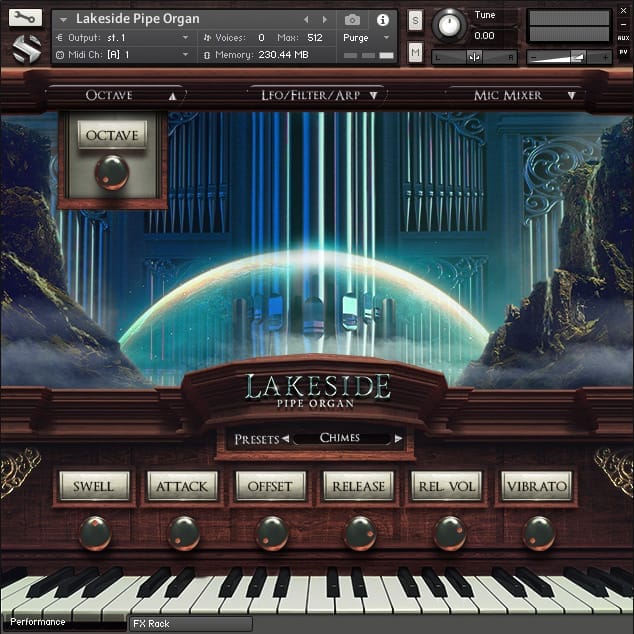Select next preset after Chimes
Screen dimensions: 634x634
(x=398, y=438)
